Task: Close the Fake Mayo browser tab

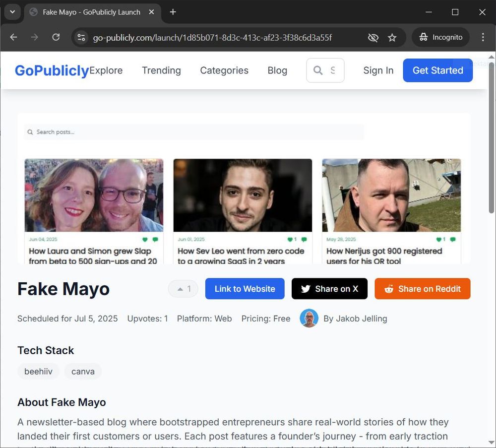Action: pos(151,12)
